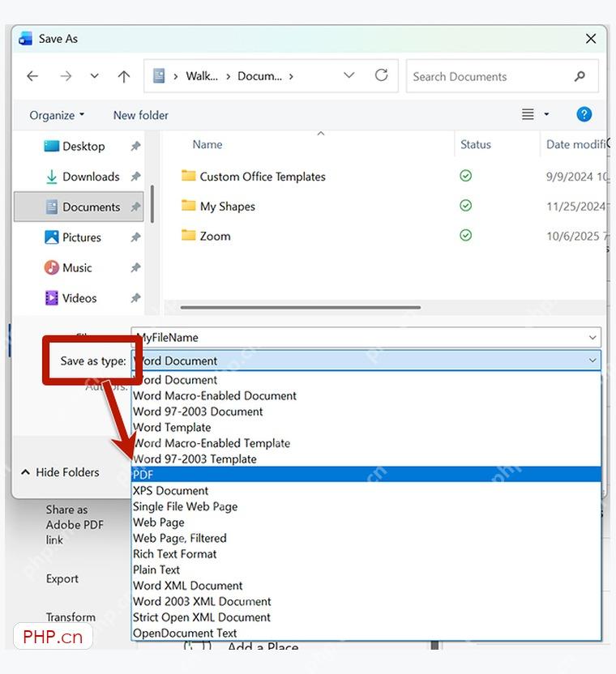
Task: Choose Word 97-2003 Template type
Action: 366,459
